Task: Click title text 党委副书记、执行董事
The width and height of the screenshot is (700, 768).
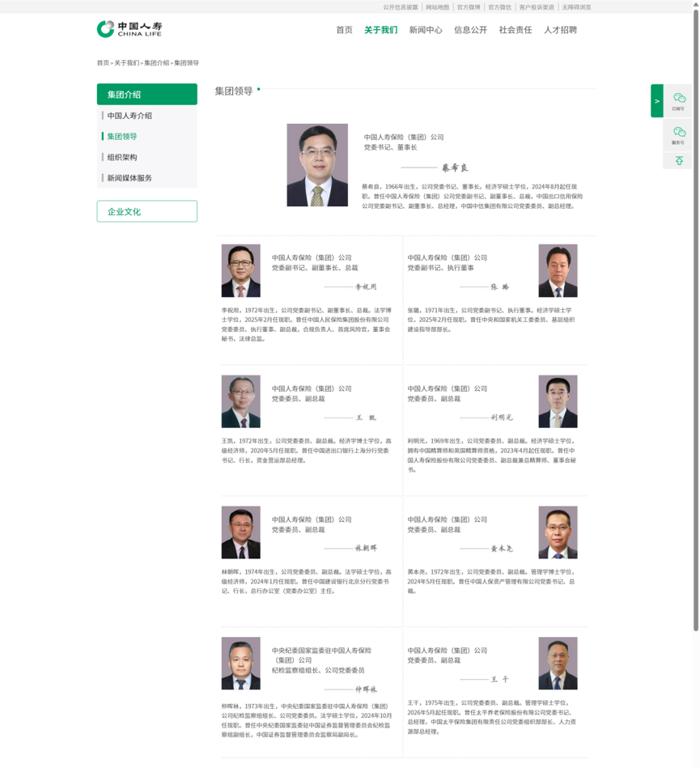Action: pyautogui.click(x=441, y=267)
